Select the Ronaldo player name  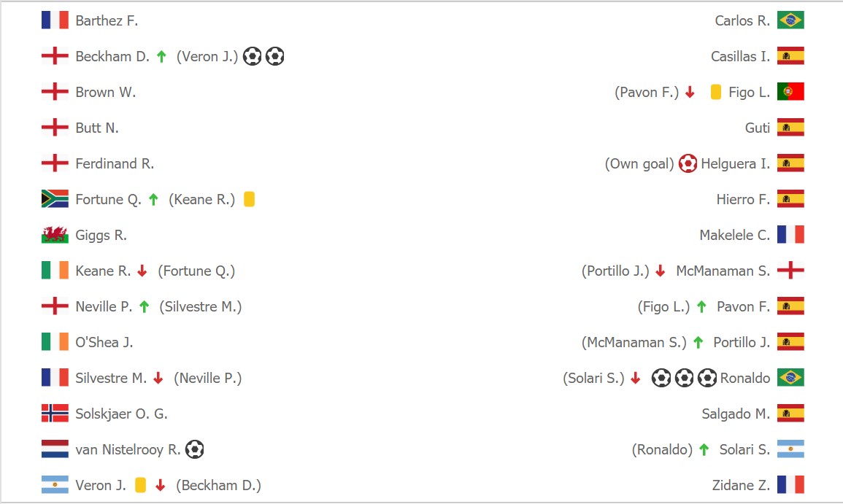(x=745, y=379)
